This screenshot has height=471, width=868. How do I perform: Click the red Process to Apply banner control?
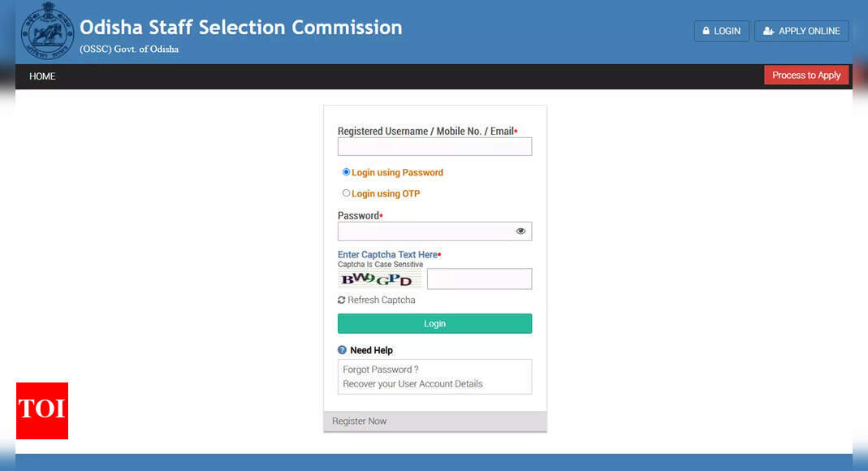pyautogui.click(x=806, y=75)
